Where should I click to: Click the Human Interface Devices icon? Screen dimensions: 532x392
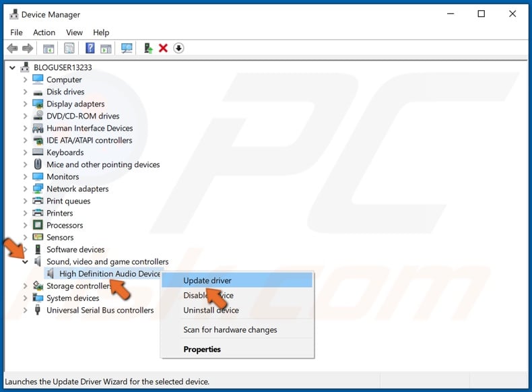[x=38, y=128]
